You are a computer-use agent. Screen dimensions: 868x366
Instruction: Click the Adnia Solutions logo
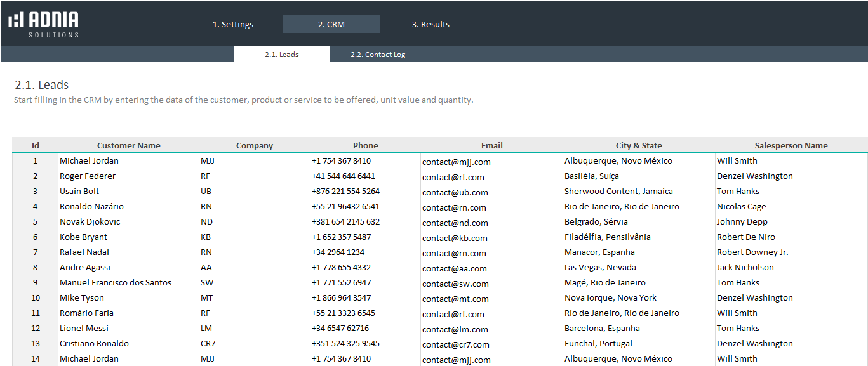coord(44,24)
